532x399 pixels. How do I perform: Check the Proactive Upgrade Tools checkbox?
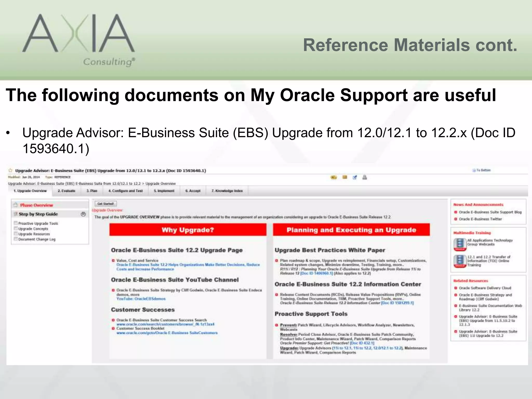click(x=16, y=223)
